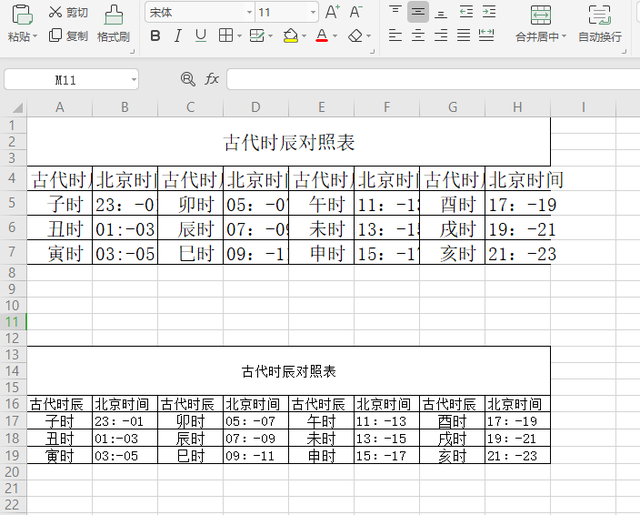
Task: Open the fill color dropdown arrow
Action: [x=304, y=36]
